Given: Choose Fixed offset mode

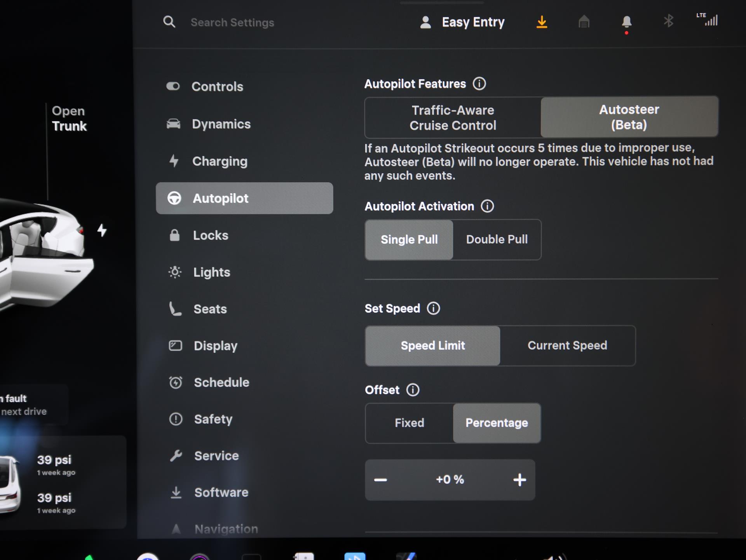Looking at the screenshot, I should pyautogui.click(x=409, y=423).
